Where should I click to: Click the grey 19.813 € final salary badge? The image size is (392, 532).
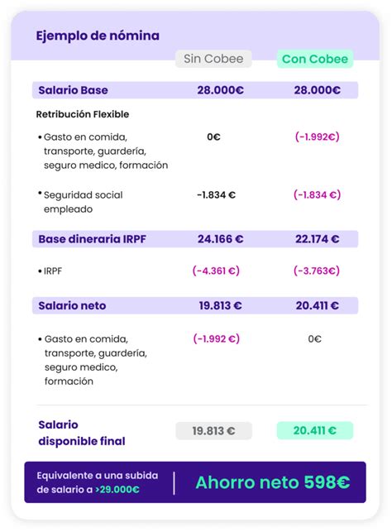click(213, 431)
